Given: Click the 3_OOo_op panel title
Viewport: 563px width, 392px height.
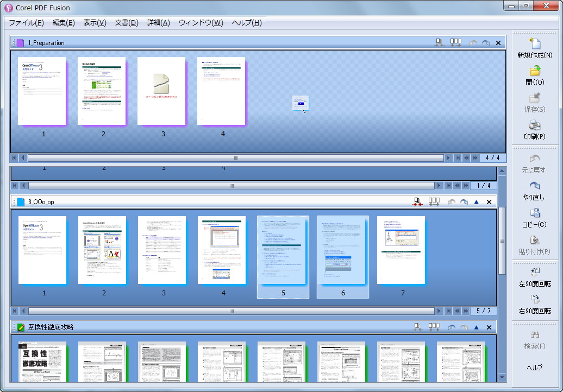Looking at the screenshot, I should (x=41, y=202).
